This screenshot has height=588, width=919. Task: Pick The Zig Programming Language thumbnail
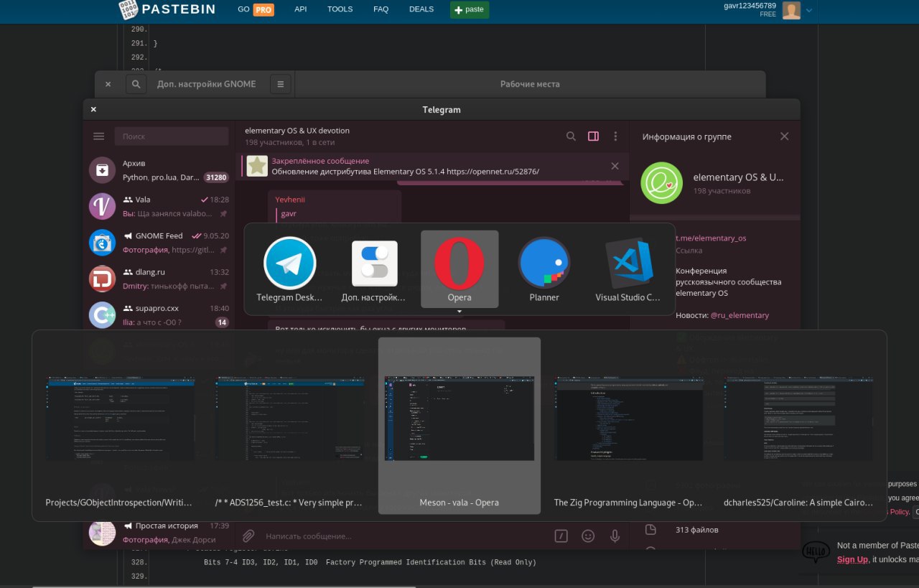tap(628, 426)
